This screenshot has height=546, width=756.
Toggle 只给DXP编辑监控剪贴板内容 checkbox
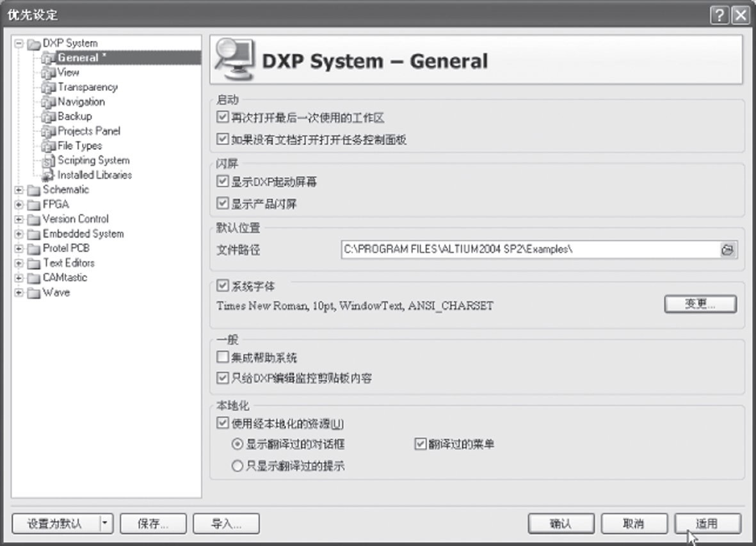222,378
